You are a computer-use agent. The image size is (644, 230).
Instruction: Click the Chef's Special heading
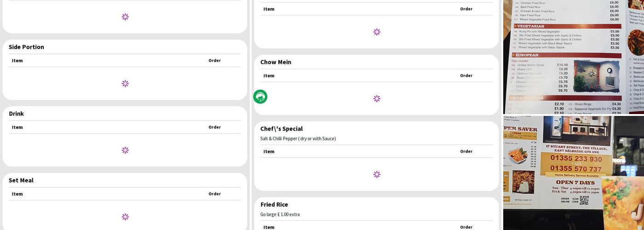pyautogui.click(x=282, y=129)
